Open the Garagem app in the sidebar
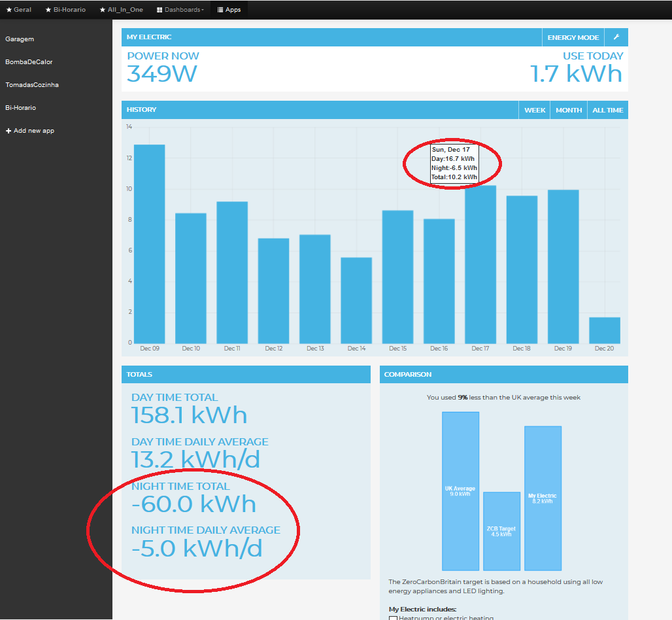The width and height of the screenshot is (672, 620). pos(20,39)
